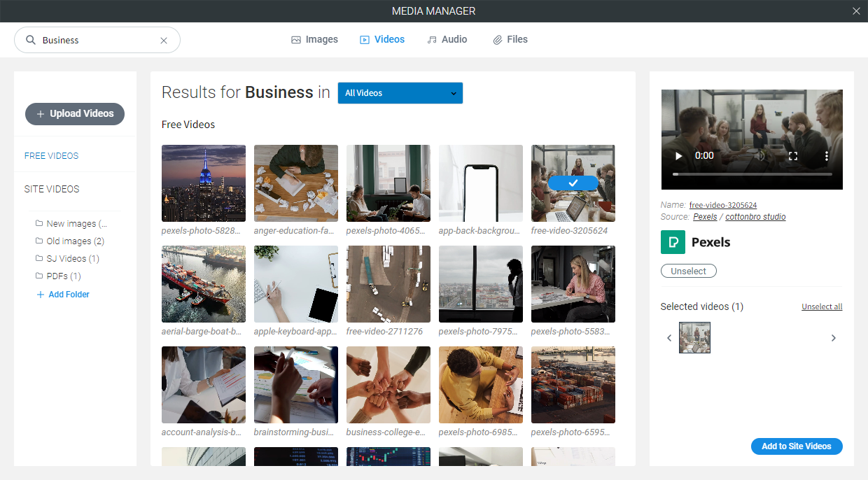Play the preview video

coord(678,155)
